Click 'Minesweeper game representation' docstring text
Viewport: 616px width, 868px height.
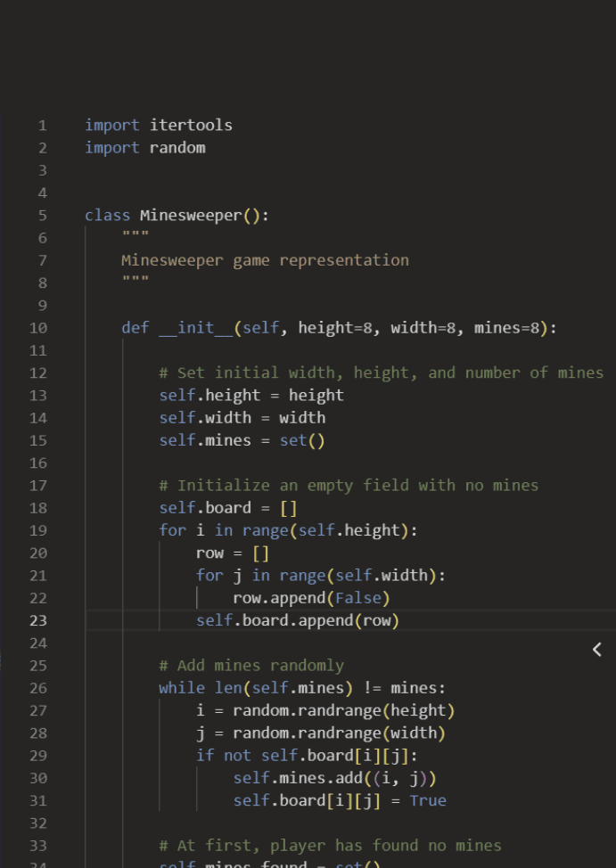[265, 260]
